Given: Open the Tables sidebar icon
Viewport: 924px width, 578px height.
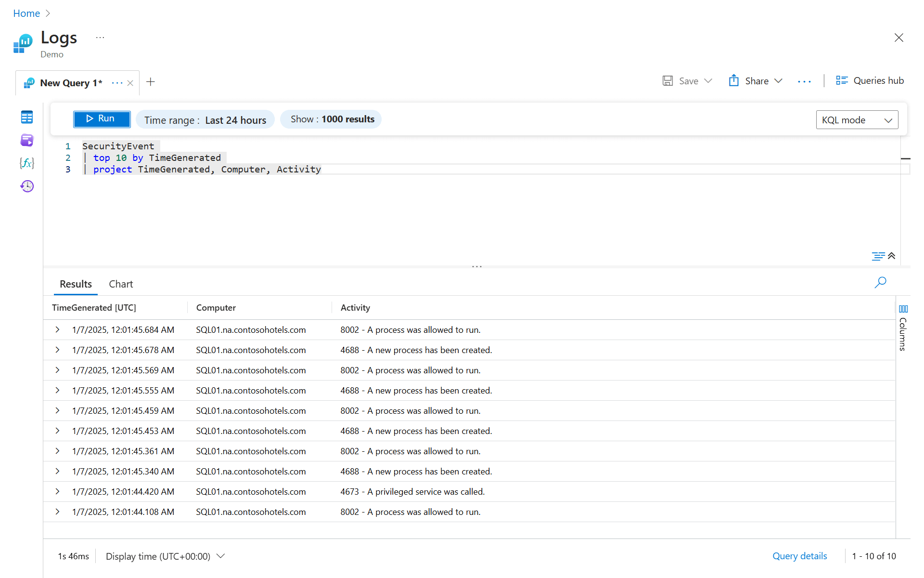Looking at the screenshot, I should click(x=27, y=117).
